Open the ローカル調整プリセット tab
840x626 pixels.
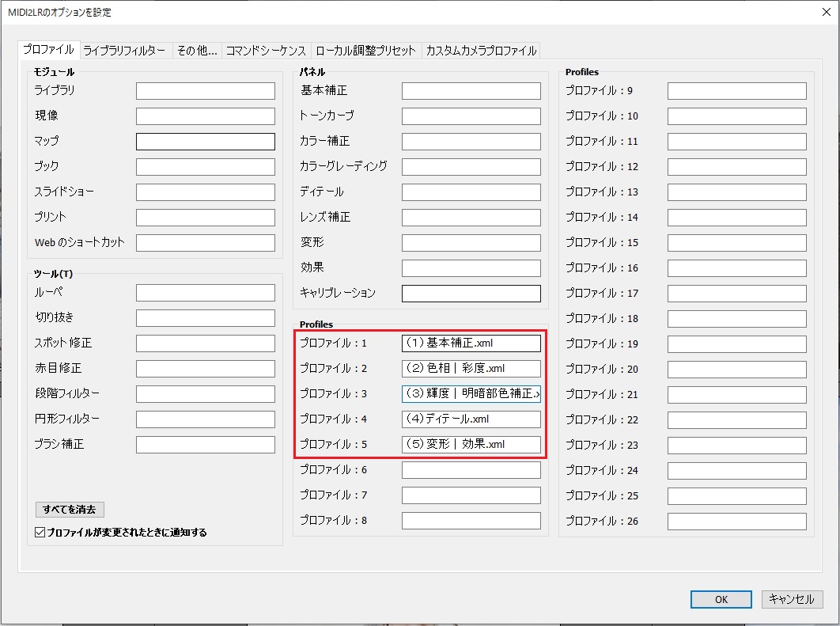click(366, 51)
